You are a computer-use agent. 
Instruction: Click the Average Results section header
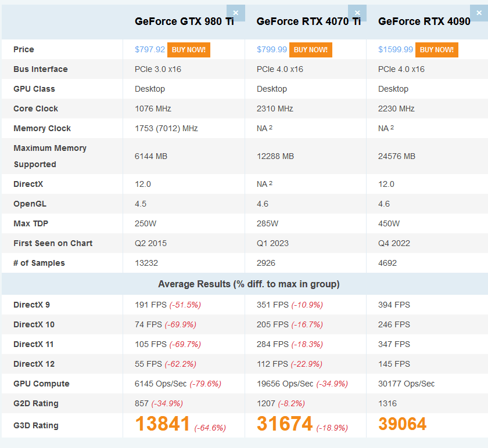pyautogui.click(x=249, y=284)
